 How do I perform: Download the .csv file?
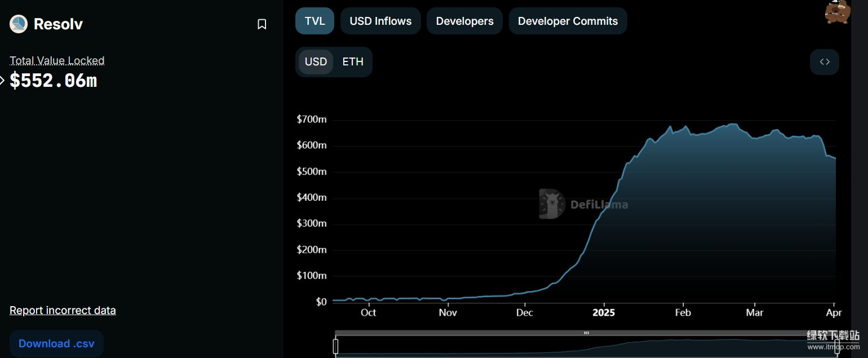(x=56, y=344)
